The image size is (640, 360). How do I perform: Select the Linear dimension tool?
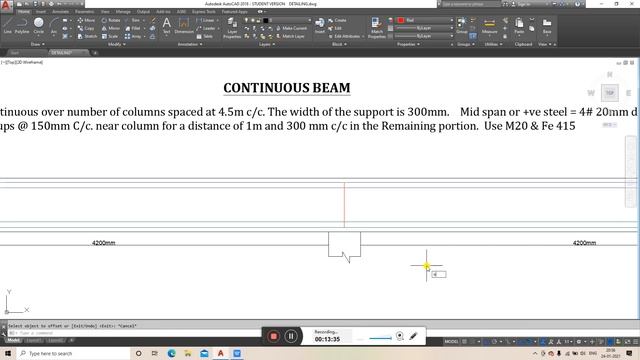pyautogui.click(x=205, y=20)
